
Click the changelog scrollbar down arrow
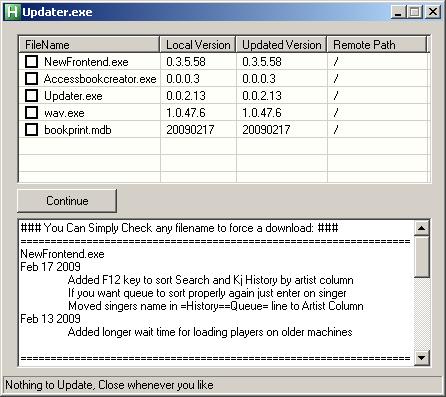click(x=422, y=358)
